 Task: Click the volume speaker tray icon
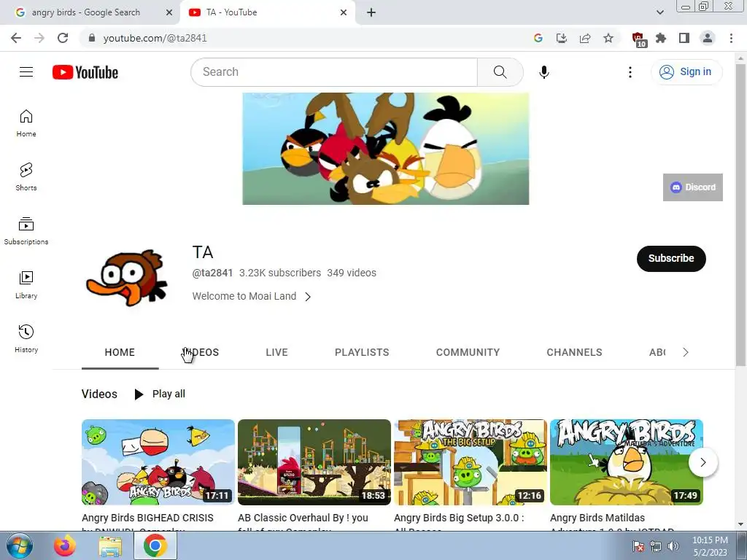(x=673, y=546)
